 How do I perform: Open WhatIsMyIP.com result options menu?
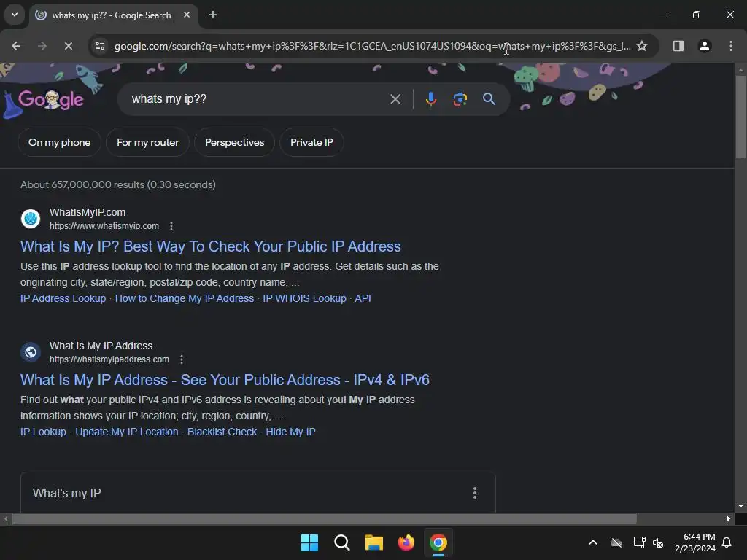click(171, 226)
